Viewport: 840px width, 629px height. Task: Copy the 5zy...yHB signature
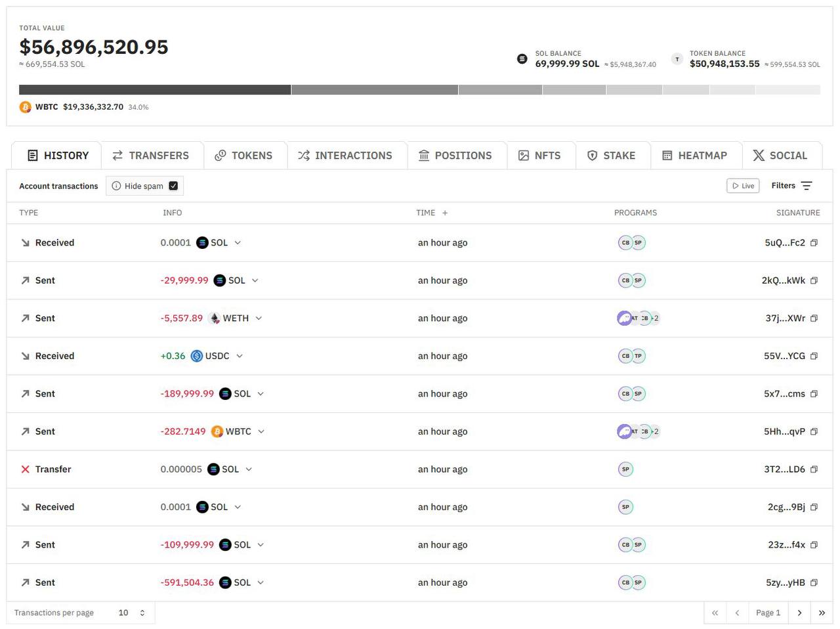[x=814, y=582]
